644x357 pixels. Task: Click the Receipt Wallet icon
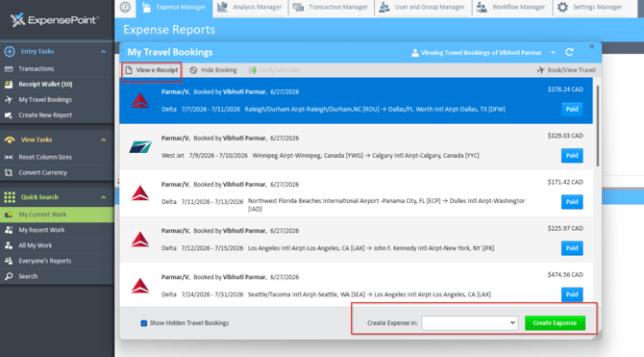9,85
